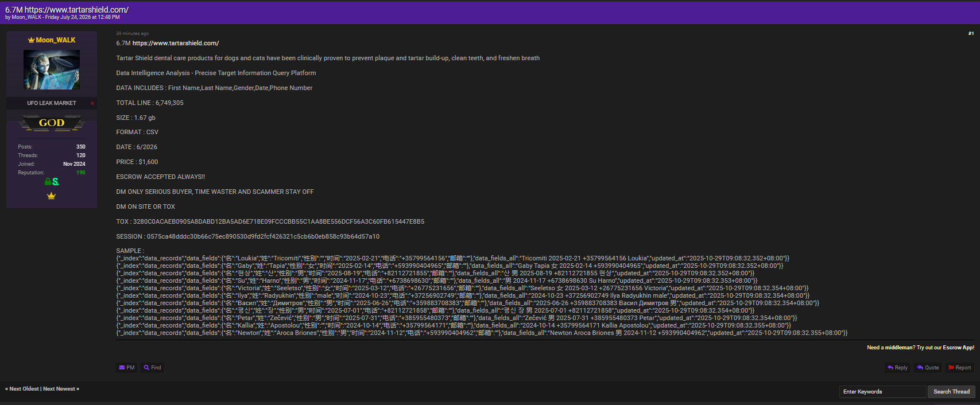Viewport: 980px width, 405px height.
Task: Click the Posts count 350
Action: coord(81,147)
